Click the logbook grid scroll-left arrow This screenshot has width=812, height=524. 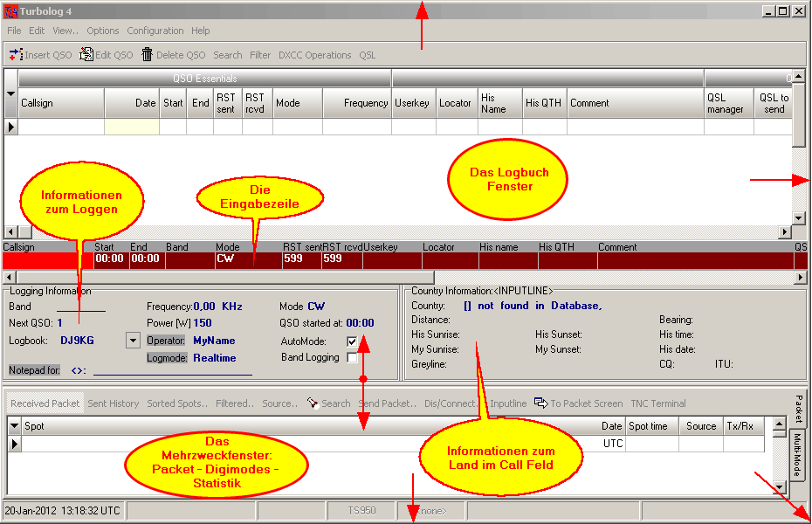(10, 231)
